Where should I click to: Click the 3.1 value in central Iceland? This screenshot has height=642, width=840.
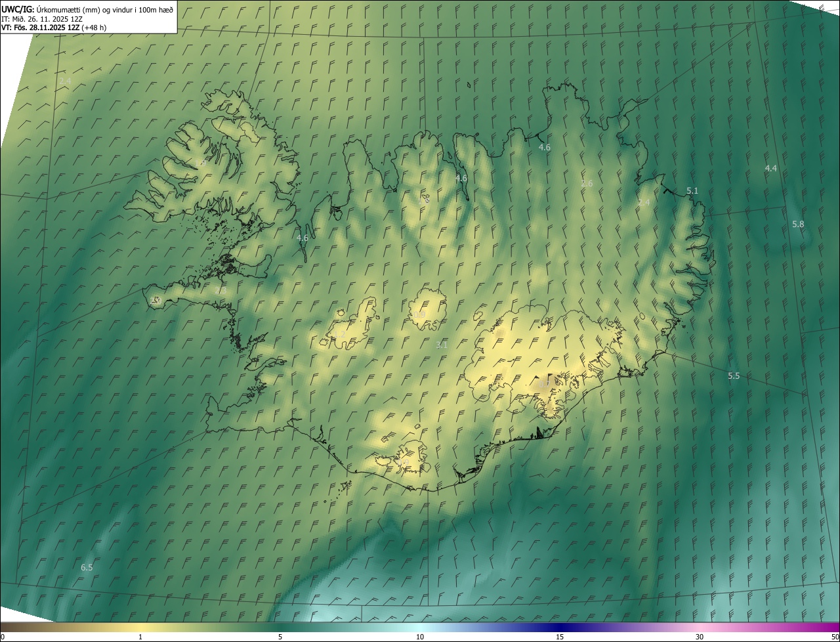tap(442, 345)
